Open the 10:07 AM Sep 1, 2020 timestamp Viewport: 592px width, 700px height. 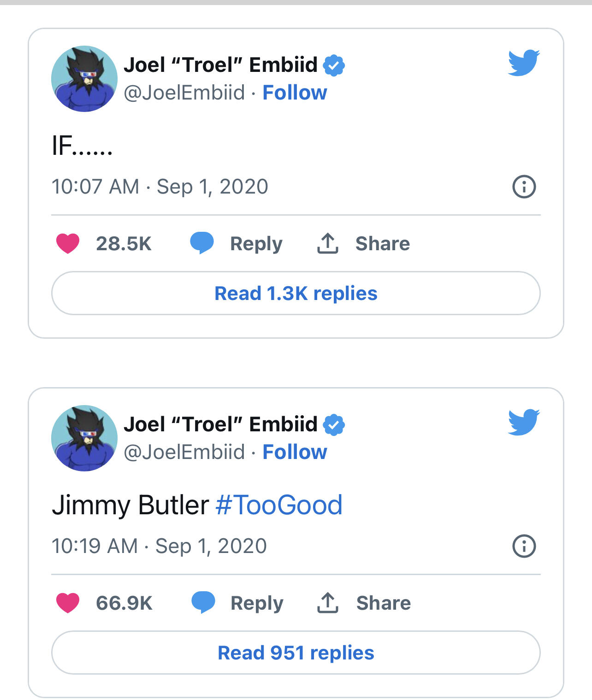click(160, 187)
